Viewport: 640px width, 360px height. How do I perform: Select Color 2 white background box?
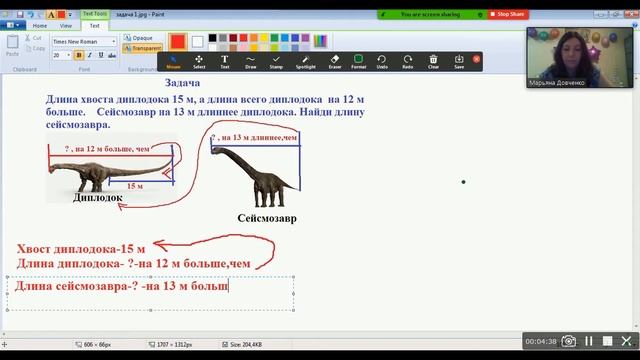tap(198, 42)
